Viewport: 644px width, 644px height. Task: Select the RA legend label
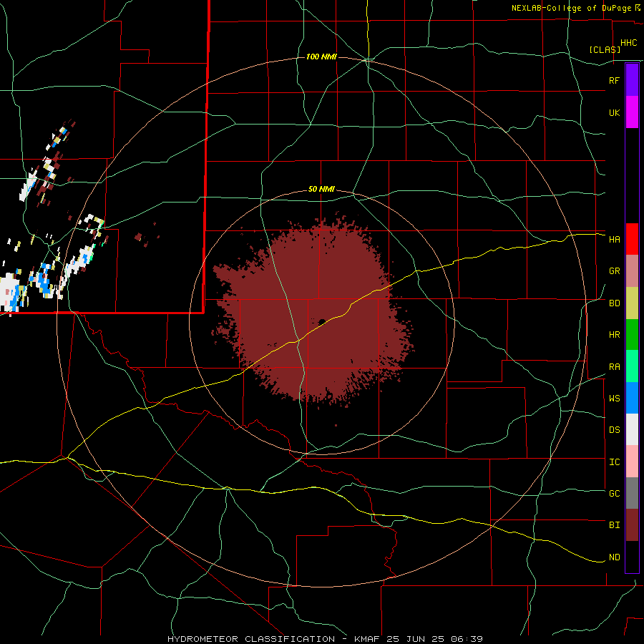click(x=614, y=367)
